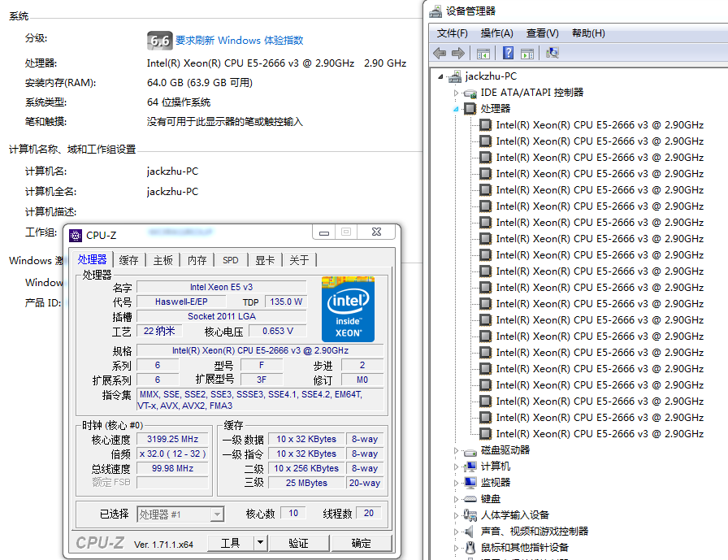Click the Back arrow in Device Manager toolbar
The height and width of the screenshot is (560, 728).
pyautogui.click(x=440, y=54)
